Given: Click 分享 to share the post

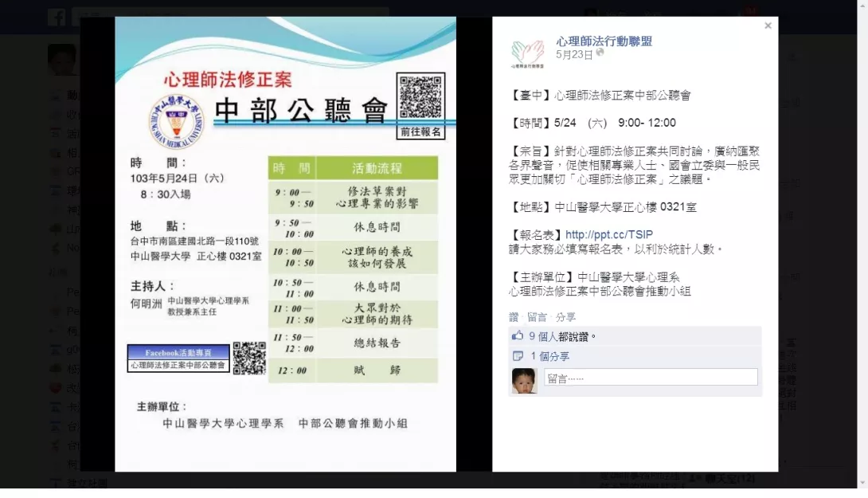Looking at the screenshot, I should pos(565,317).
